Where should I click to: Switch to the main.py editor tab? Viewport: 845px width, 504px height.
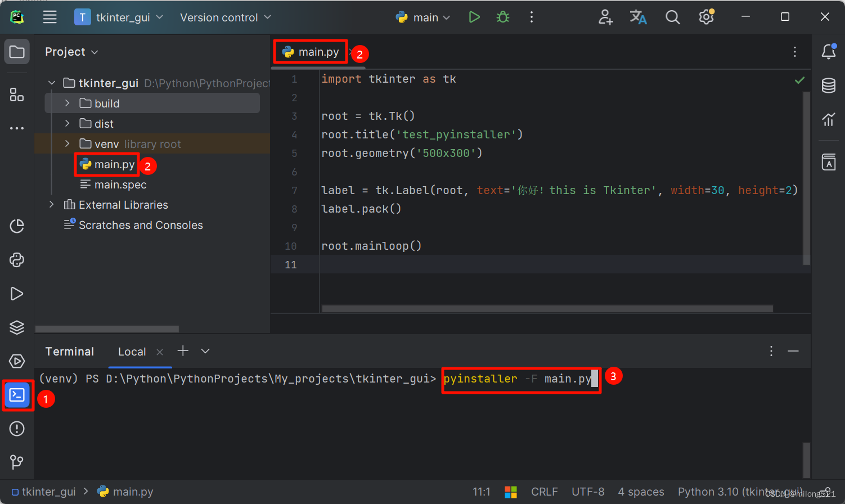click(x=318, y=52)
